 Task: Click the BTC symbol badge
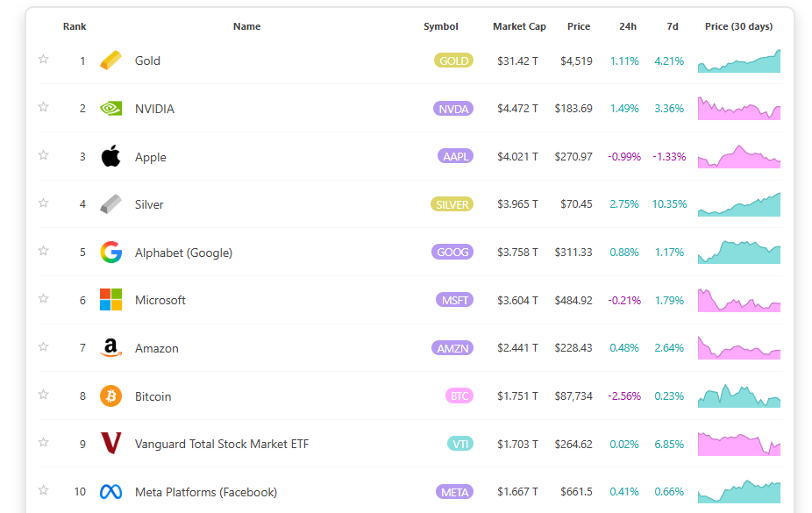pyautogui.click(x=459, y=395)
